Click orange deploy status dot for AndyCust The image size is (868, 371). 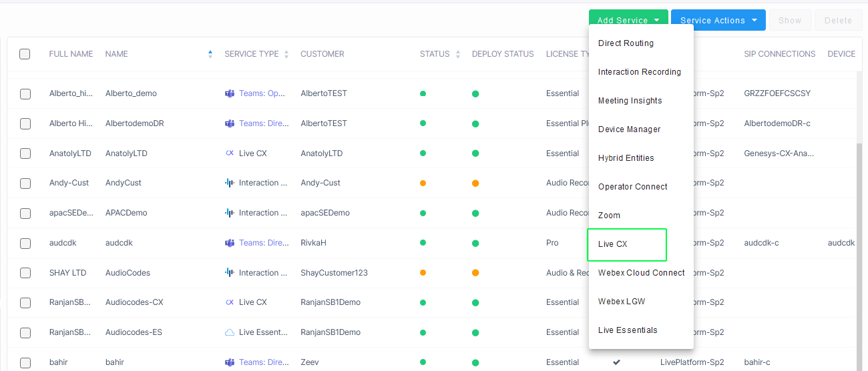coord(475,183)
